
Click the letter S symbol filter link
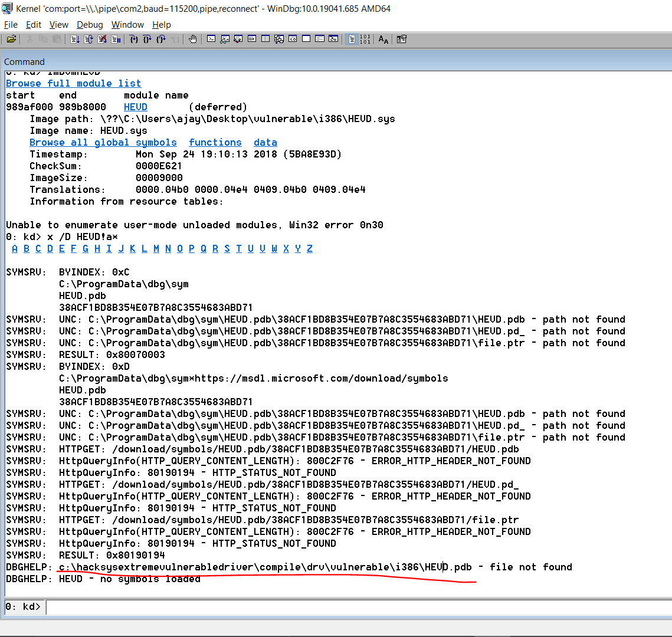coord(227,248)
